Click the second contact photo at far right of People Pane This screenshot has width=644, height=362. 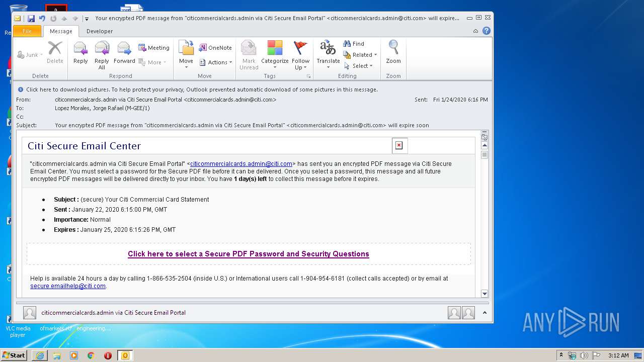468,313
